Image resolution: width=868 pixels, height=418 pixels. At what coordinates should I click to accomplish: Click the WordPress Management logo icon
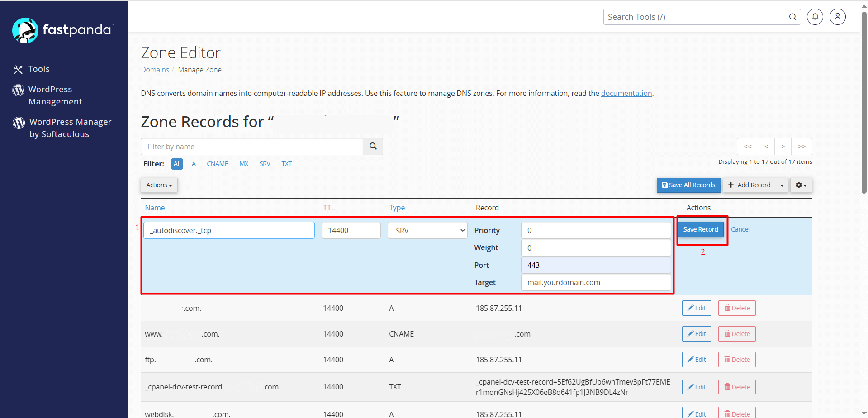coord(18,90)
